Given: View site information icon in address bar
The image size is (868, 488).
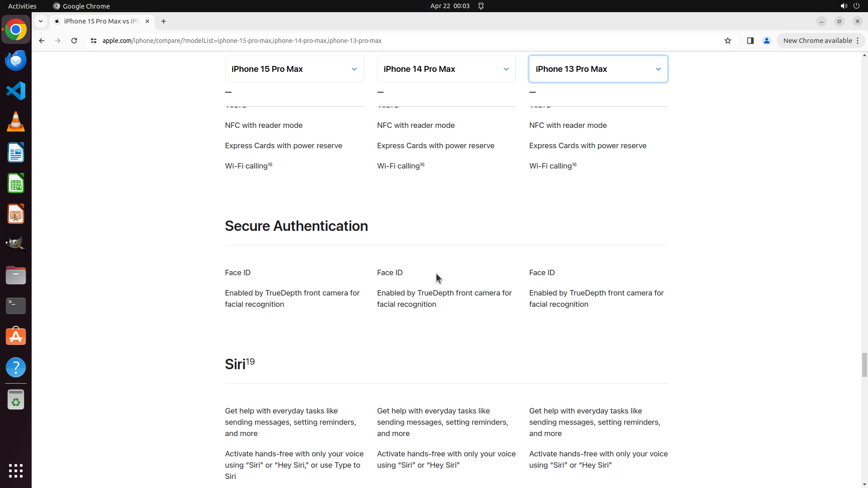Looking at the screenshot, I should click(x=94, y=41).
